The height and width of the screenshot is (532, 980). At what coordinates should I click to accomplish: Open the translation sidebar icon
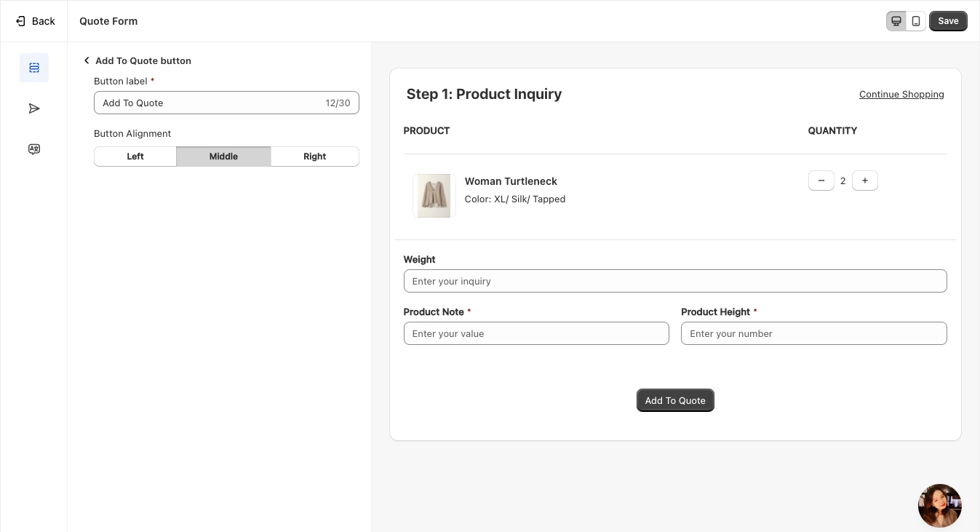(34, 149)
